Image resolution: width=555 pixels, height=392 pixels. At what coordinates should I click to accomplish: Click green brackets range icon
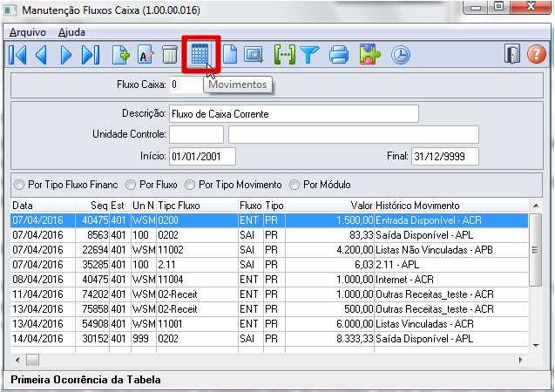coord(285,55)
